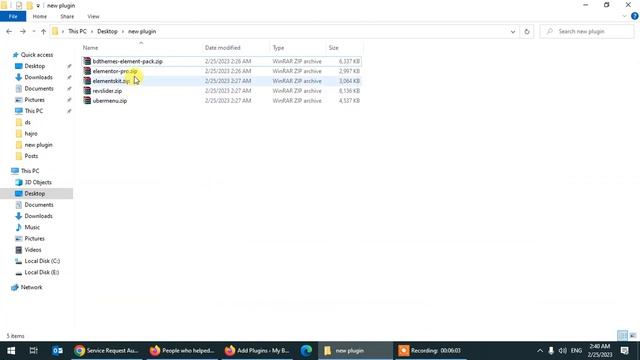Click the Properties quick access icon
The image size is (640, 360).
pos(19,6)
